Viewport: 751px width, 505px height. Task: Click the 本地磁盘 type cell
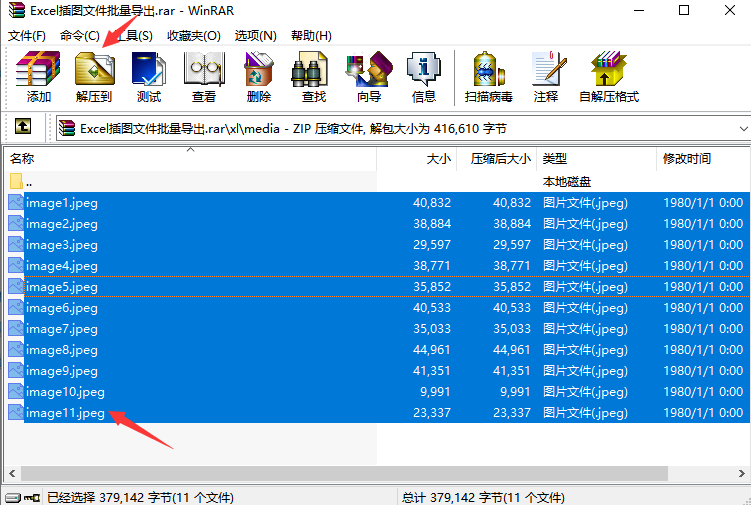coord(567,182)
